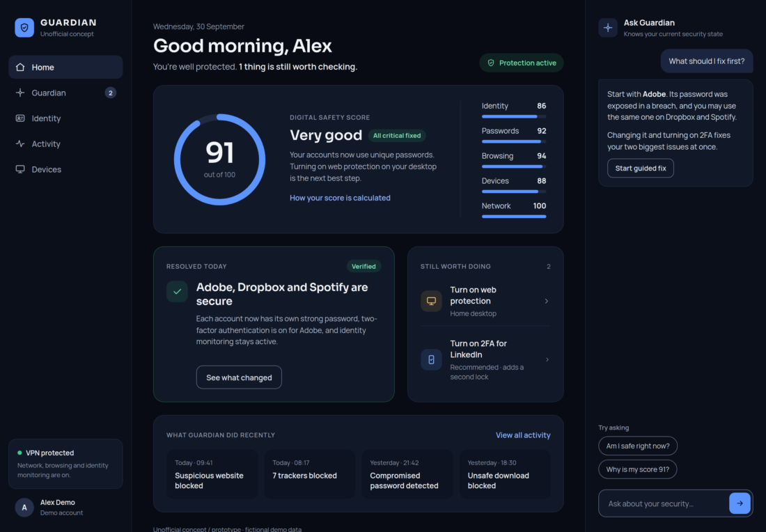
Task: Expand the Turn on web protection chevron
Action: coord(547,301)
